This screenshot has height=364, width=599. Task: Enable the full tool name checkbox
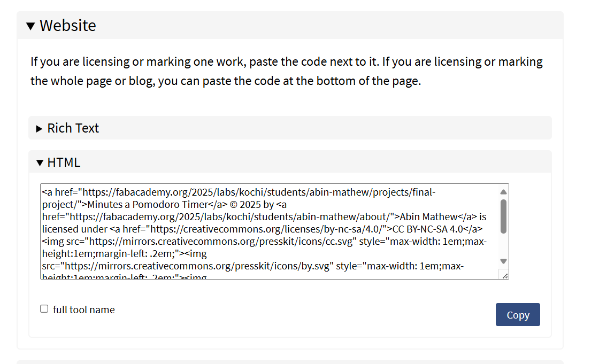click(44, 308)
